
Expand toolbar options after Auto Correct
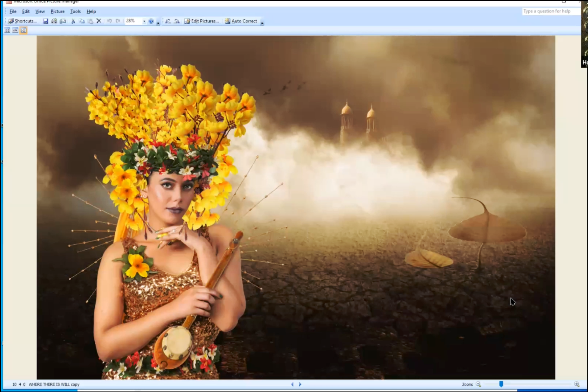click(262, 23)
